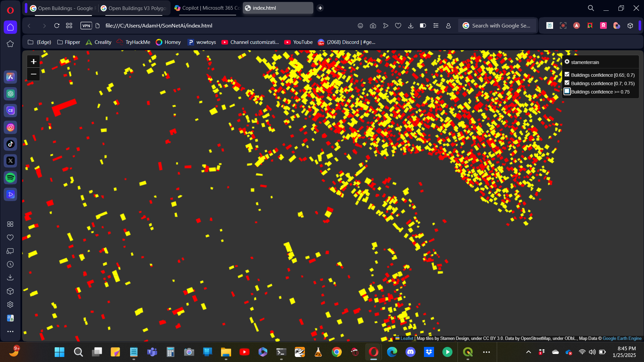
Task: Toggle the VPN badge in address bar
Action: click(86, 26)
